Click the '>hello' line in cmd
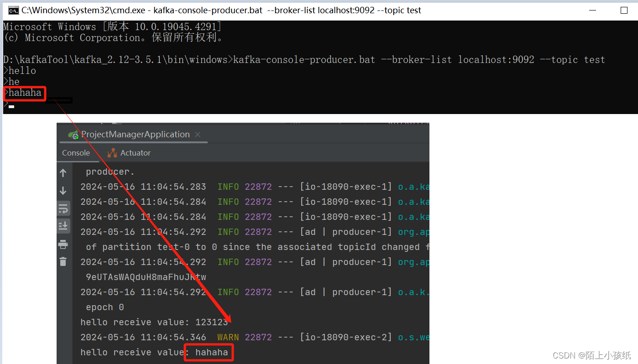The width and height of the screenshot is (638, 364). coord(20,71)
